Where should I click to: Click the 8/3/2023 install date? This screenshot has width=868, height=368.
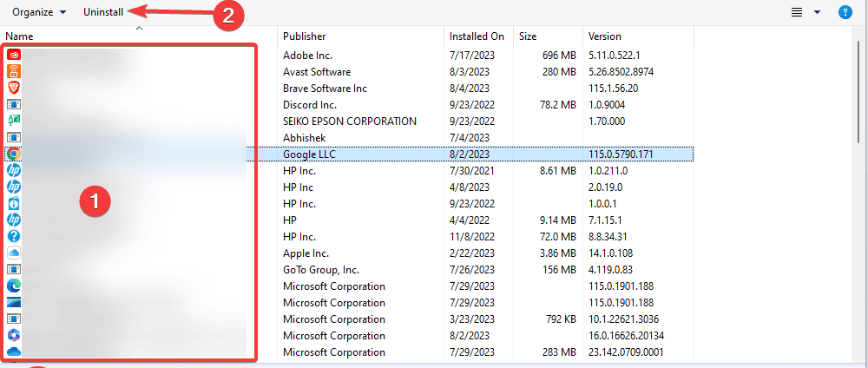(470, 72)
